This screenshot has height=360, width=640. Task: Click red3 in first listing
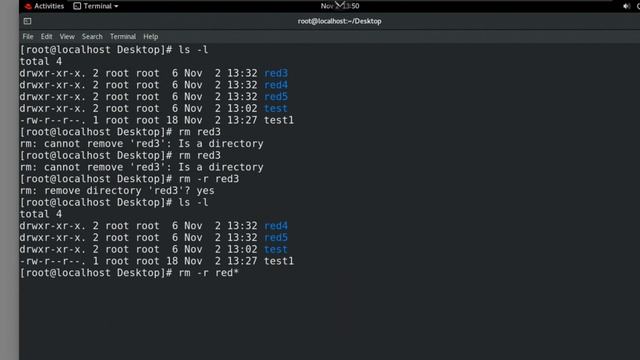[x=276, y=73]
